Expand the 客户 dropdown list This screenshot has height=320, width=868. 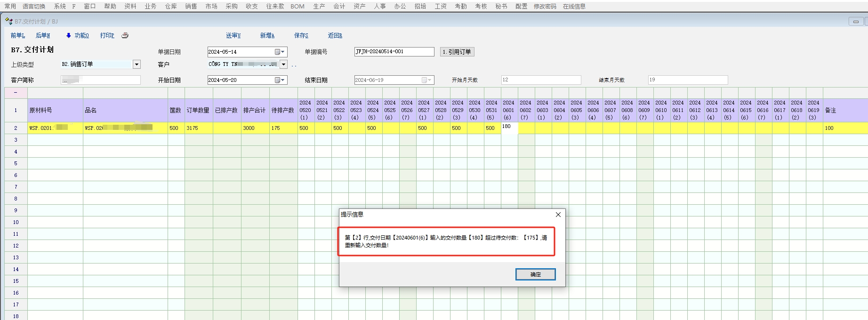pos(283,64)
